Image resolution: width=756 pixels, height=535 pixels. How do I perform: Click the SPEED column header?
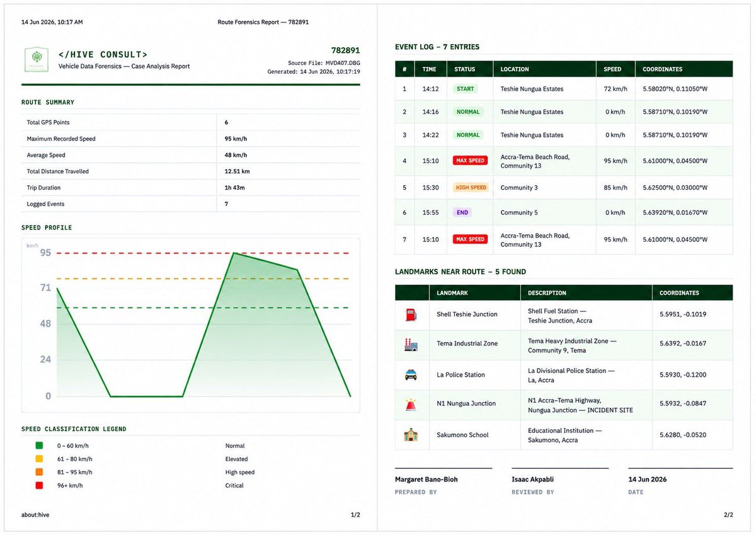pos(612,69)
